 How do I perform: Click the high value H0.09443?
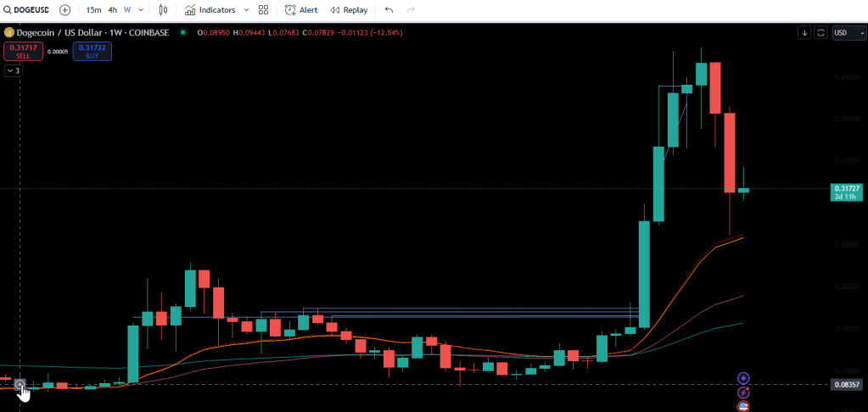249,32
